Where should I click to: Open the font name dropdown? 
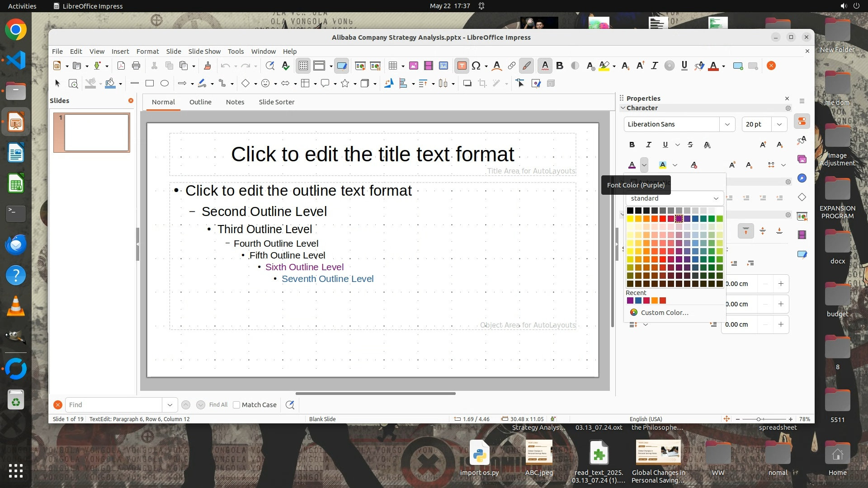coord(727,124)
